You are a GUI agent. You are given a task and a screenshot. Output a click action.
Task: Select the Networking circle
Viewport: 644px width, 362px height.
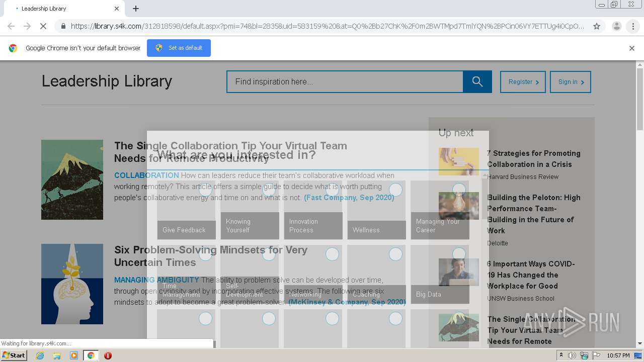point(332,254)
